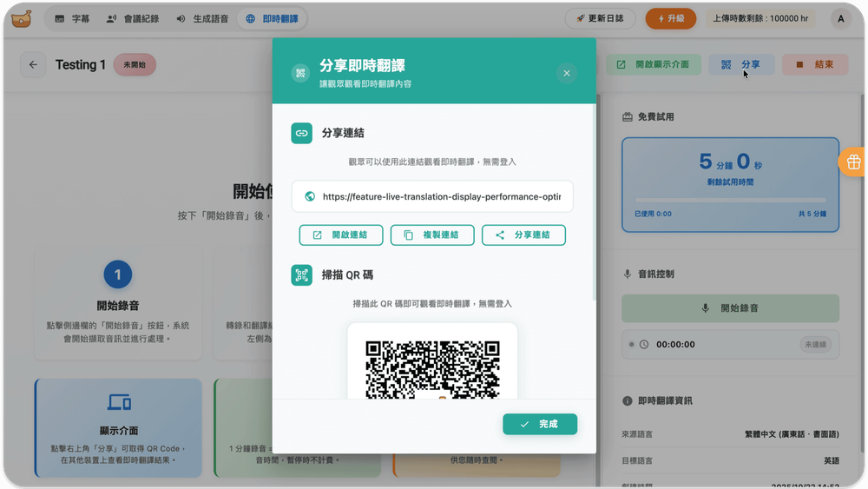The image size is (868, 489).
Task: Click the orange gift icon at right edge
Action: (x=852, y=162)
